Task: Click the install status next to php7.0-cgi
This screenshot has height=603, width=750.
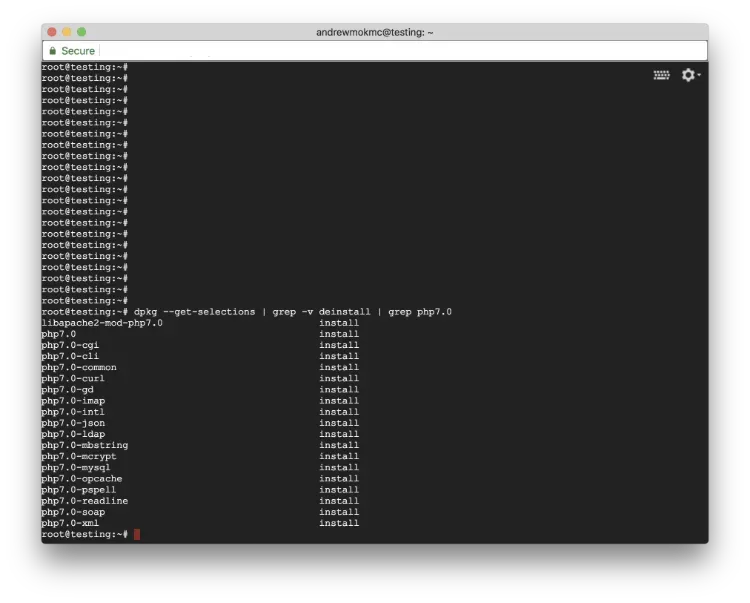Action: tap(339, 345)
